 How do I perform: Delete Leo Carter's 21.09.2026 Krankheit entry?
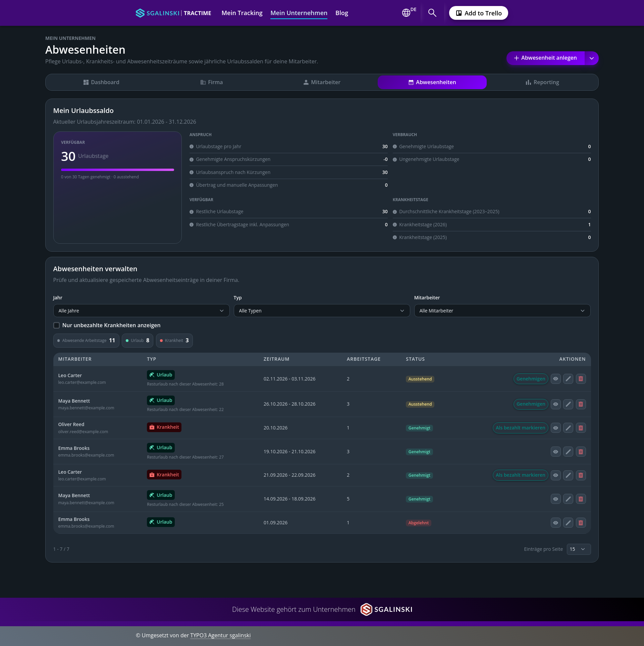click(581, 475)
